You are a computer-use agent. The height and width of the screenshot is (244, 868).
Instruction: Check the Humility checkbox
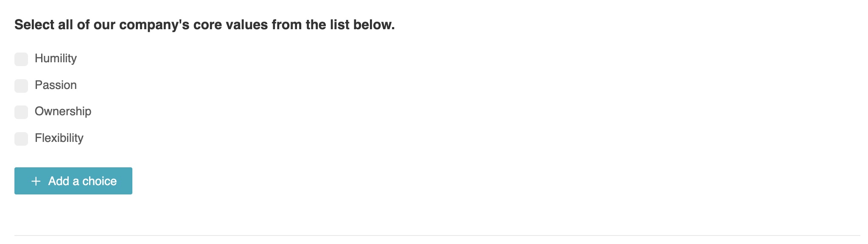click(x=21, y=59)
